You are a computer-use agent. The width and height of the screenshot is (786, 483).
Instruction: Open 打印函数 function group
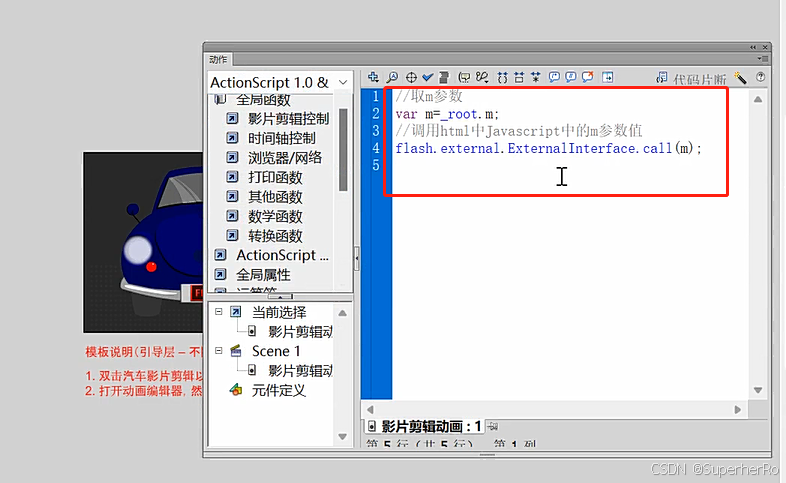click(x=275, y=177)
